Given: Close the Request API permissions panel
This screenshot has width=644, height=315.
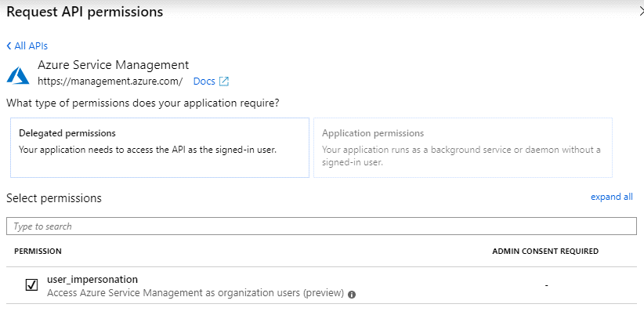Looking at the screenshot, I should pyautogui.click(x=641, y=12).
